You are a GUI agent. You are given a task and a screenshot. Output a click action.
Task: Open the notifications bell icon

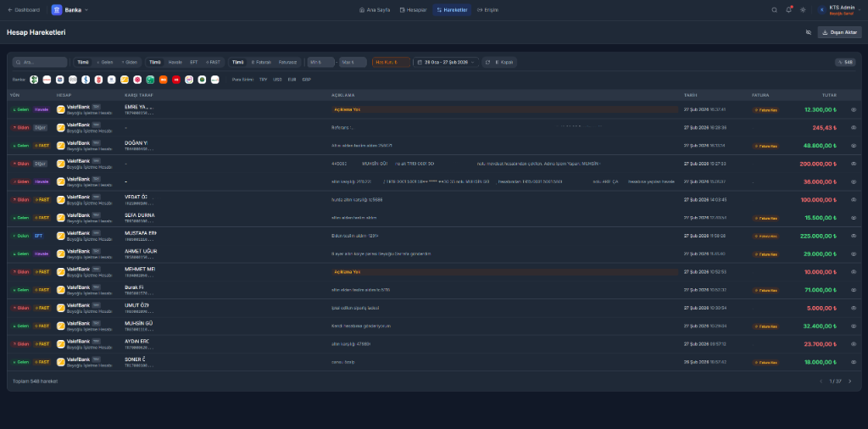788,10
